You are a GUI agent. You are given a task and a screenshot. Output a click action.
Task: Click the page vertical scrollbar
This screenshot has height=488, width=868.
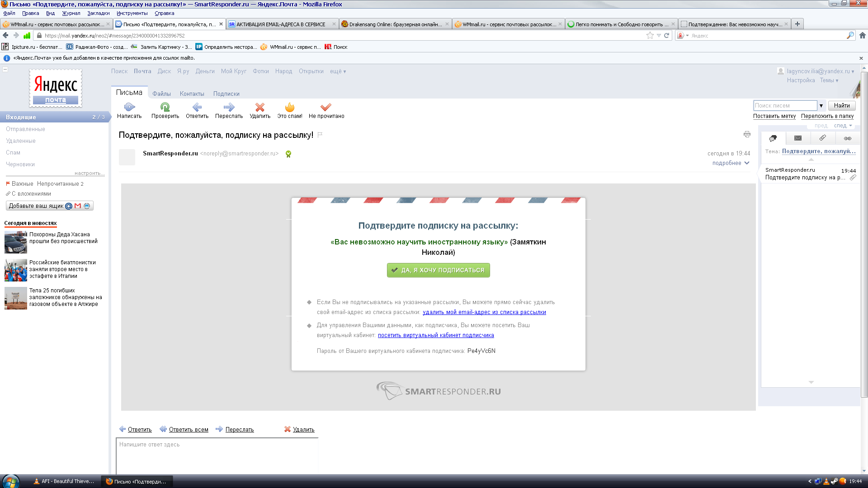pyautogui.click(x=864, y=235)
